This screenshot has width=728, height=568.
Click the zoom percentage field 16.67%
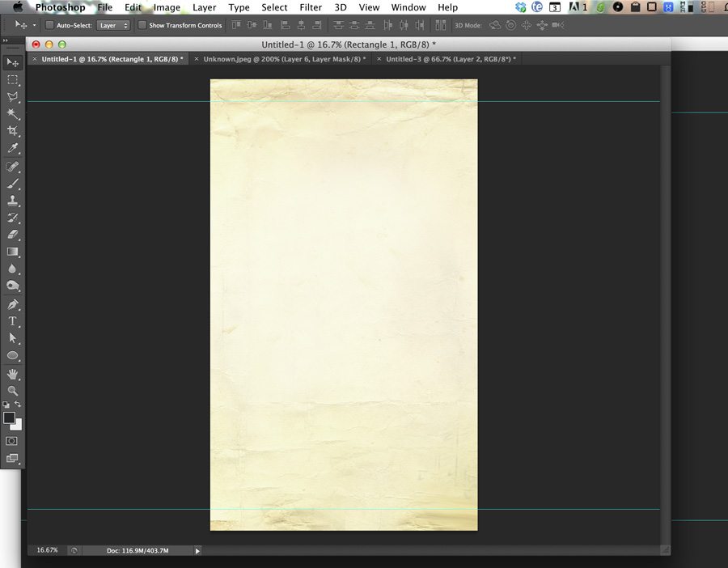point(48,550)
